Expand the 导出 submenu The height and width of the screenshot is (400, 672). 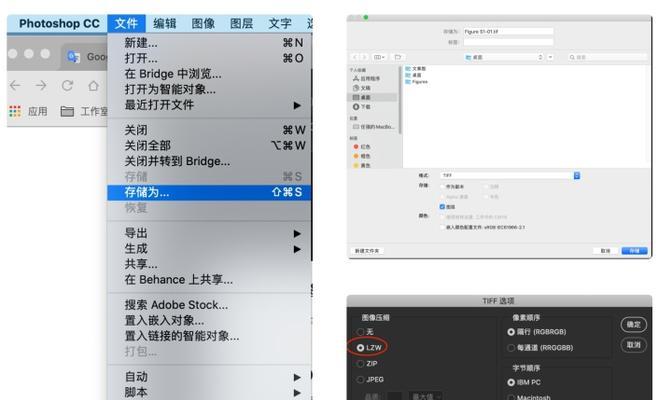point(297,233)
